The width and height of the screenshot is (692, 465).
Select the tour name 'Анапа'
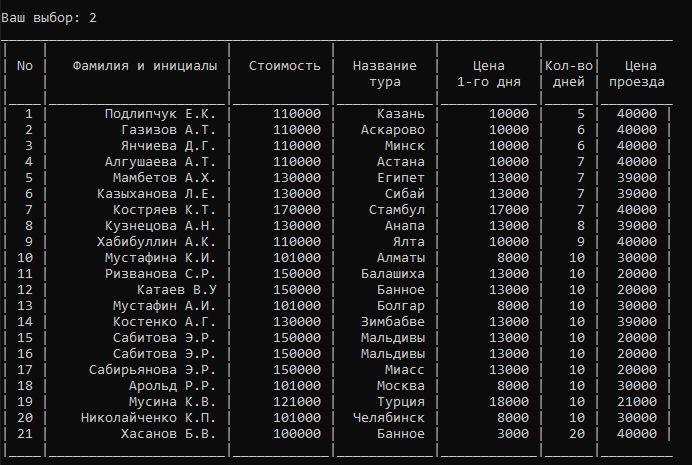(405, 226)
